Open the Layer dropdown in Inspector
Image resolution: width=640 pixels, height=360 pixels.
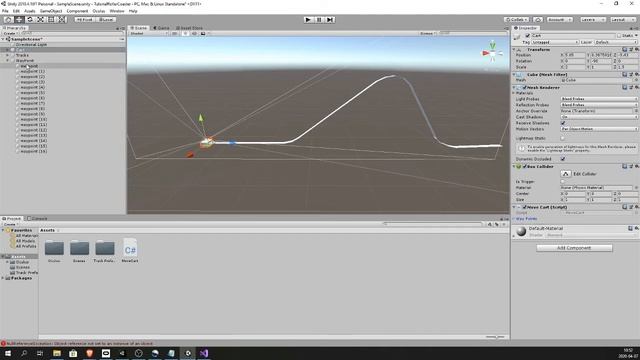point(616,42)
